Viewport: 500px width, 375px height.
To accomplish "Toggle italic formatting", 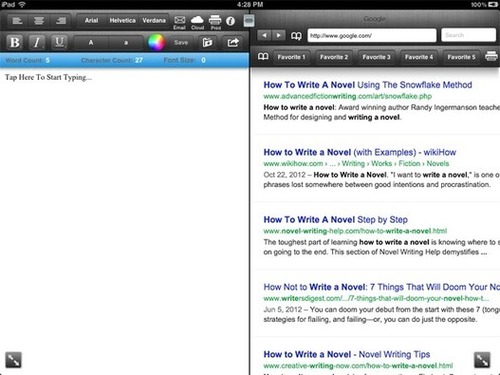I will [37, 42].
